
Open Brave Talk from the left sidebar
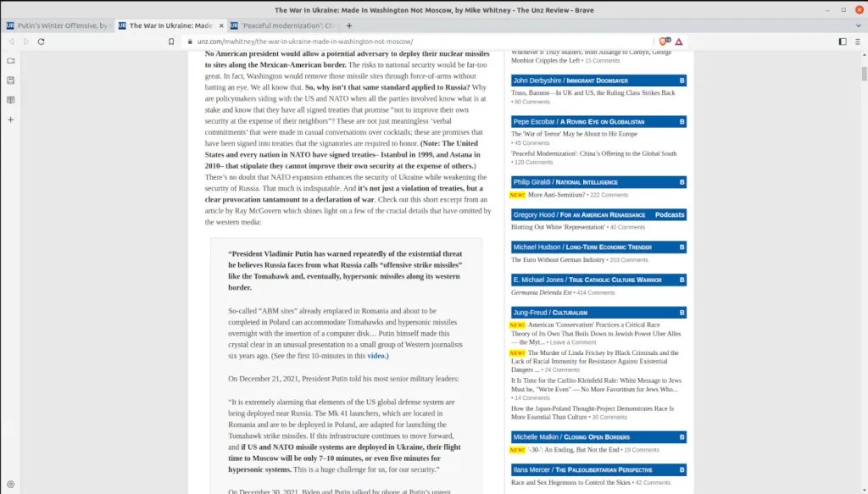(x=11, y=61)
